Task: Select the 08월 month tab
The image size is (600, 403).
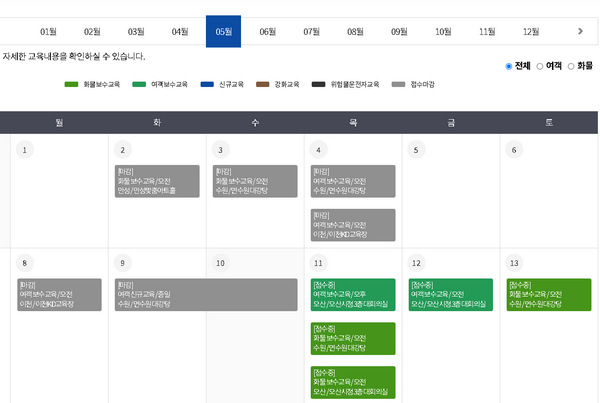Action: click(x=355, y=32)
